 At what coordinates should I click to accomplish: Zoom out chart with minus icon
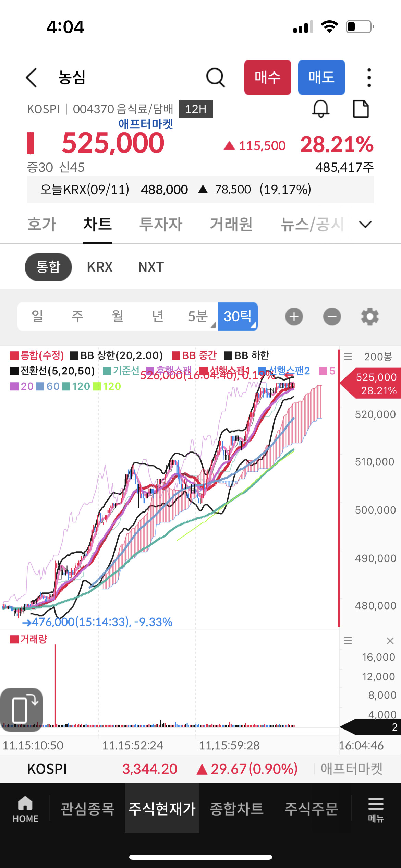(x=332, y=316)
